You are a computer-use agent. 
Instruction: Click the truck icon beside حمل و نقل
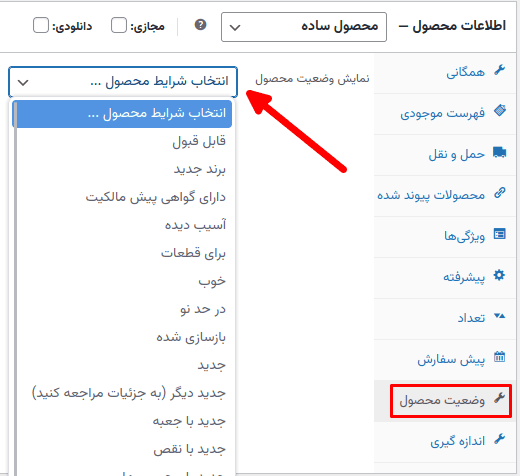click(500, 152)
